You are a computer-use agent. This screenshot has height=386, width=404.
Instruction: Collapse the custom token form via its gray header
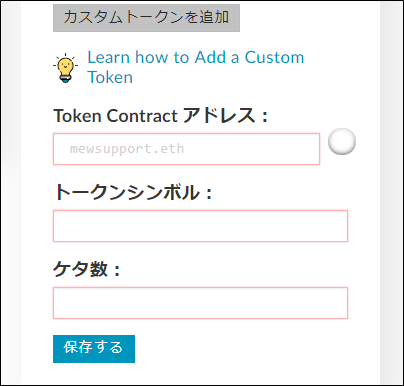146,18
